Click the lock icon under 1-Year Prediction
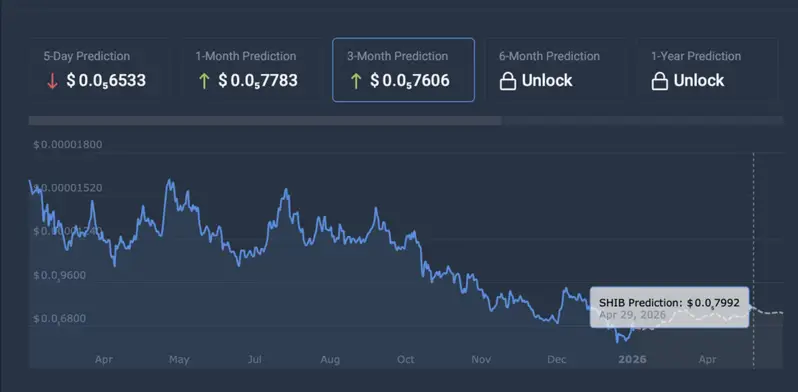798x392 pixels. pos(660,81)
